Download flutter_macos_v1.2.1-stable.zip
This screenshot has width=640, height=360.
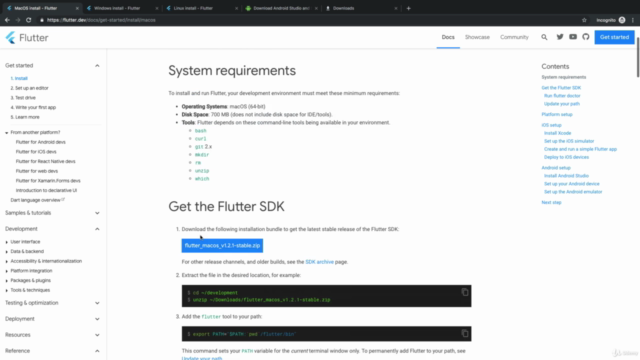tap(222, 245)
